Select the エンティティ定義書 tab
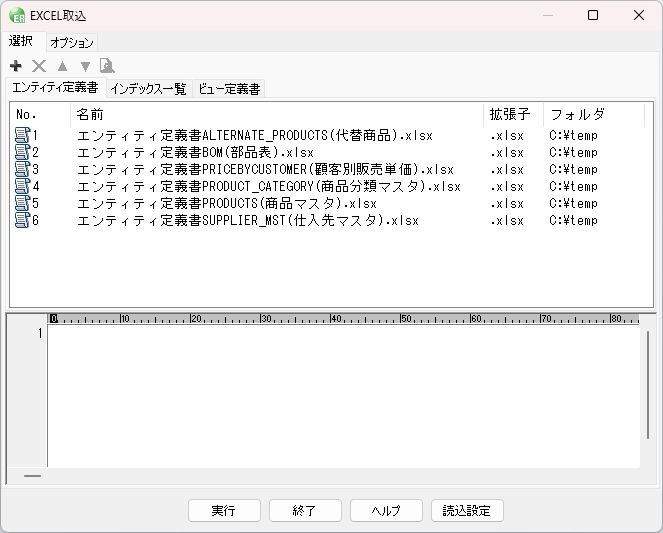 click(55, 87)
